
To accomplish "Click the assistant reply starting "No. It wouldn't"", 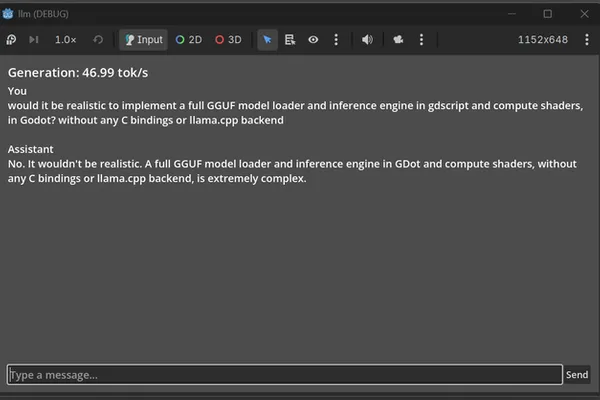I will tap(292, 171).
